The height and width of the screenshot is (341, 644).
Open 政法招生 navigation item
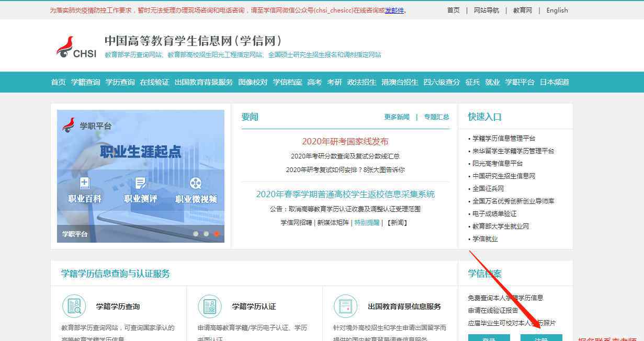(362, 82)
